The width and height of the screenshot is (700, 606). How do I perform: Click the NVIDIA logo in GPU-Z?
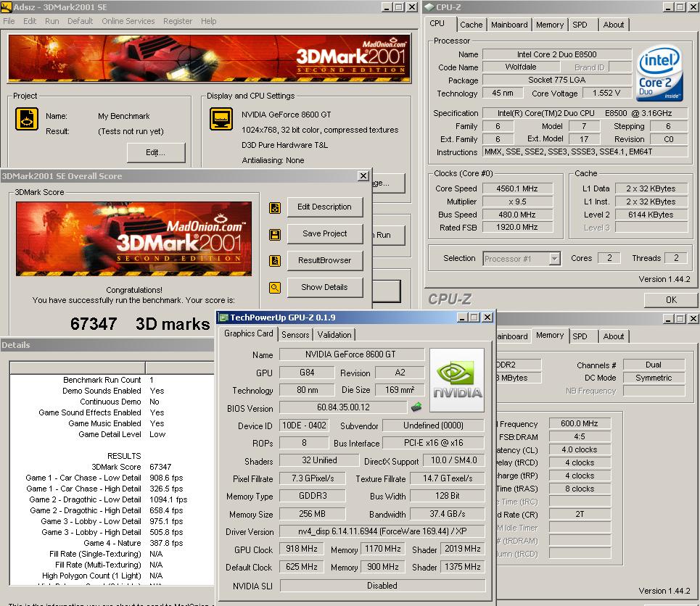click(457, 381)
